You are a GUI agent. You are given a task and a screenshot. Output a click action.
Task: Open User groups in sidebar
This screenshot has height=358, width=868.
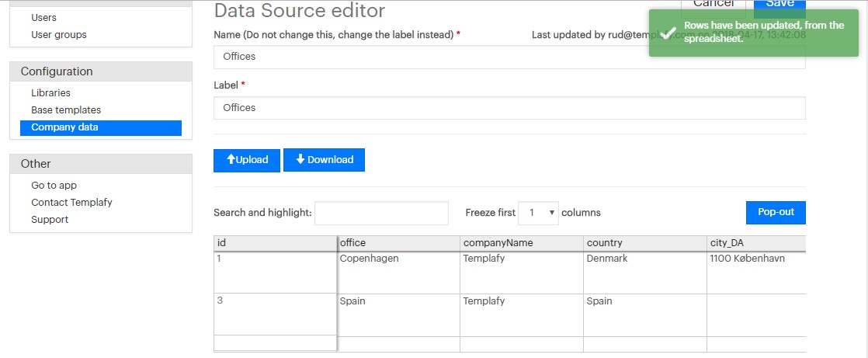pos(59,34)
